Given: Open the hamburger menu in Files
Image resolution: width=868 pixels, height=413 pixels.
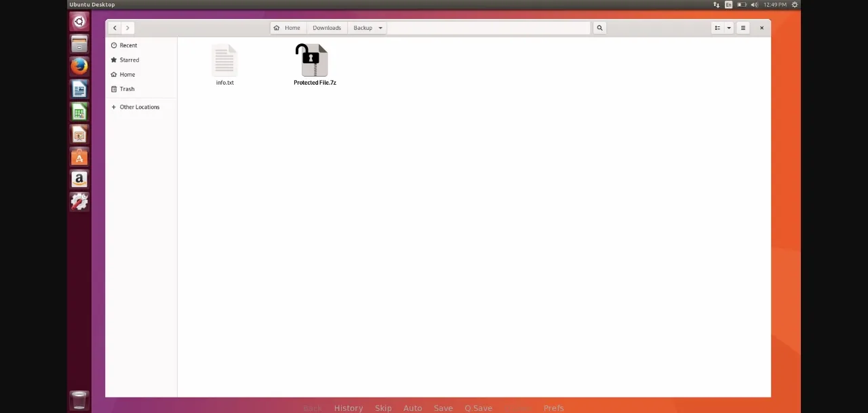Looking at the screenshot, I should point(743,27).
